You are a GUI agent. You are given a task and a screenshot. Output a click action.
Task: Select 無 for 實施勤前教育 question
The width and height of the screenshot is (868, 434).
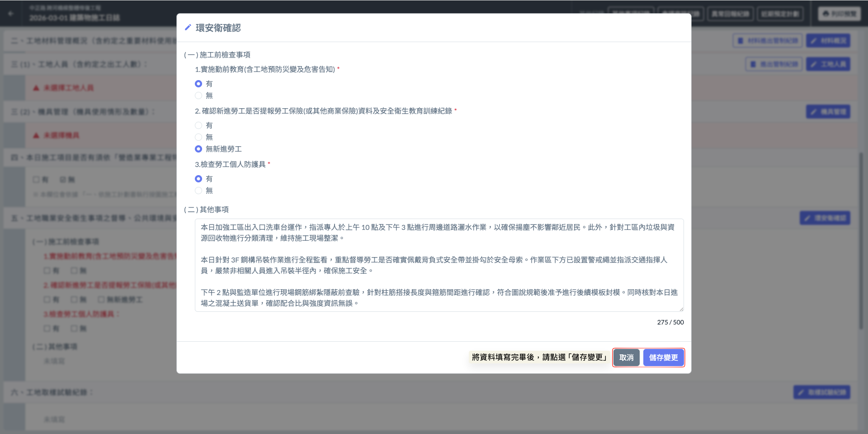[198, 95]
